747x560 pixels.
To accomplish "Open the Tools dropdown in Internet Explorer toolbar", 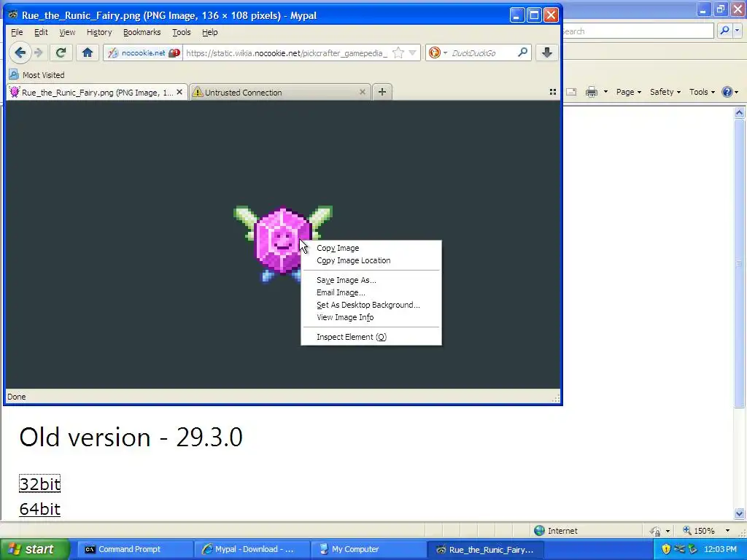I will [702, 92].
